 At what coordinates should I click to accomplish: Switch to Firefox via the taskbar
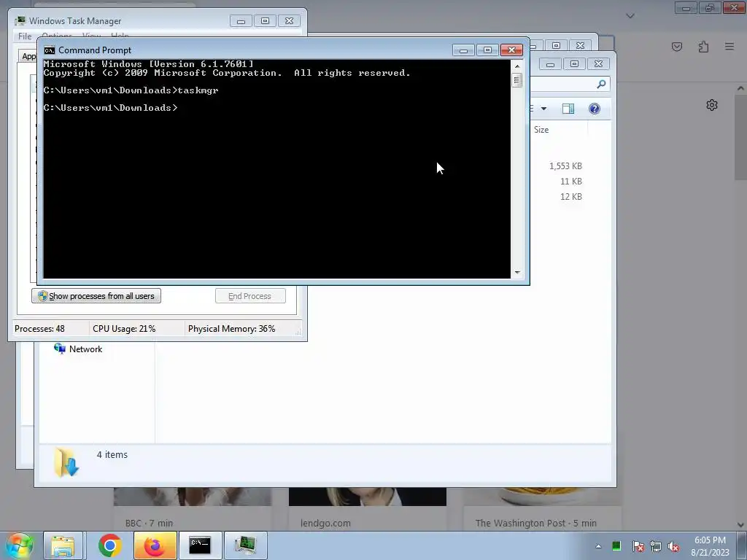[155, 545]
